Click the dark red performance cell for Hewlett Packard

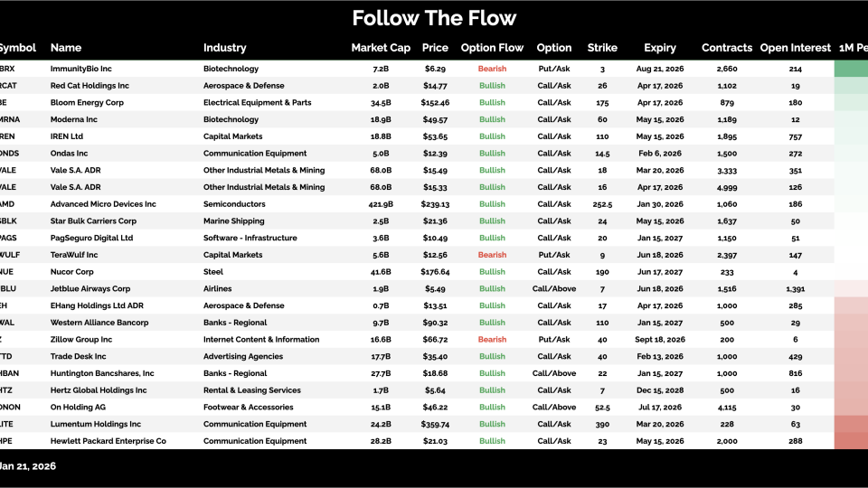click(850, 441)
